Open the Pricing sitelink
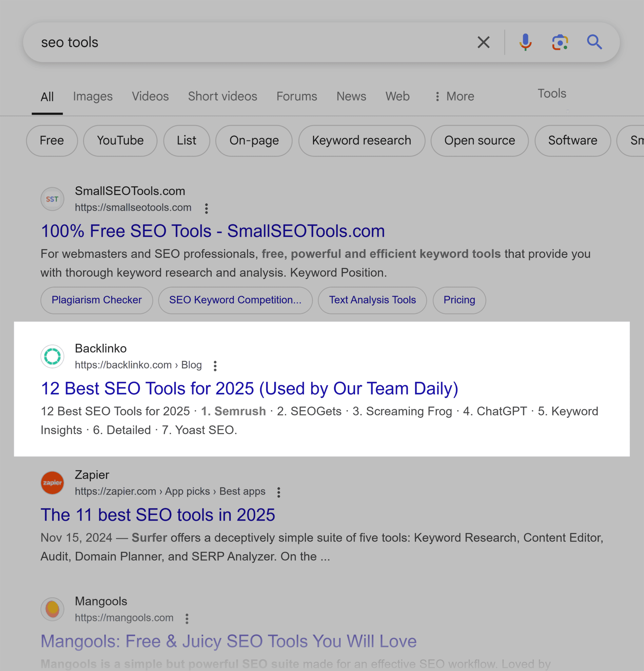The image size is (644, 671). pos(459,300)
